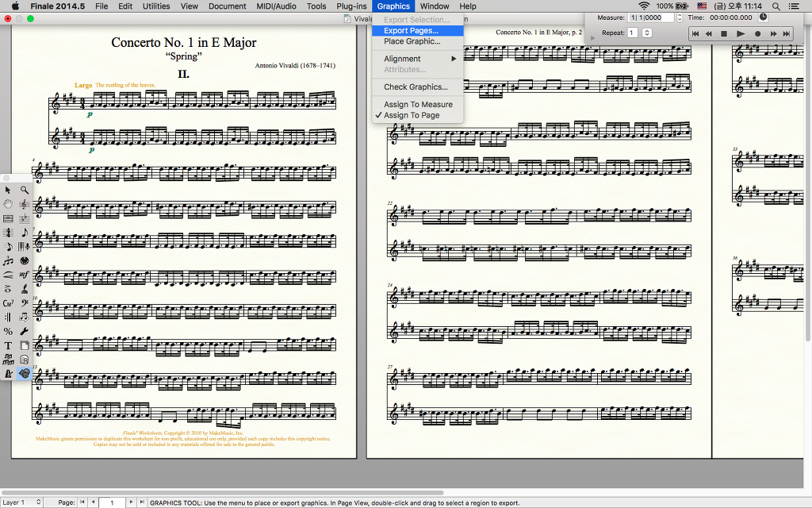
Task: Open the Plug-ins menu
Action: point(351,6)
